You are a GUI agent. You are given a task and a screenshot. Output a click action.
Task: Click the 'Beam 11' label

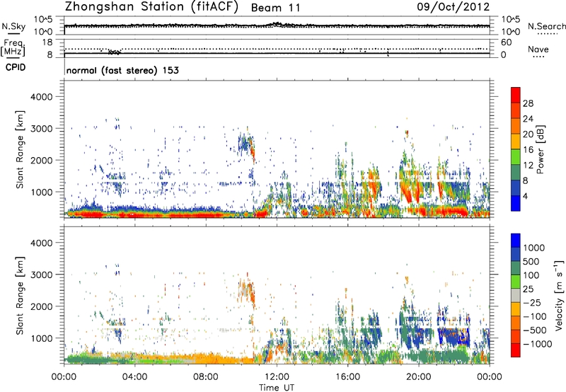(275, 8)
